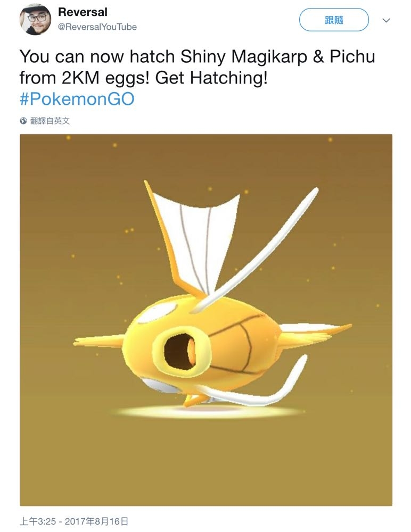Click the globe icon beside translation note

tap(23, 121)
